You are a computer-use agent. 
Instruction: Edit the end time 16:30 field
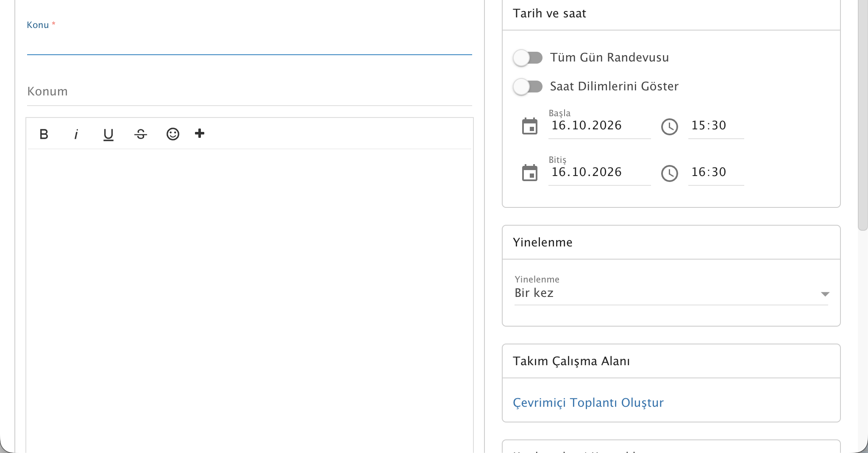point(716,172)
